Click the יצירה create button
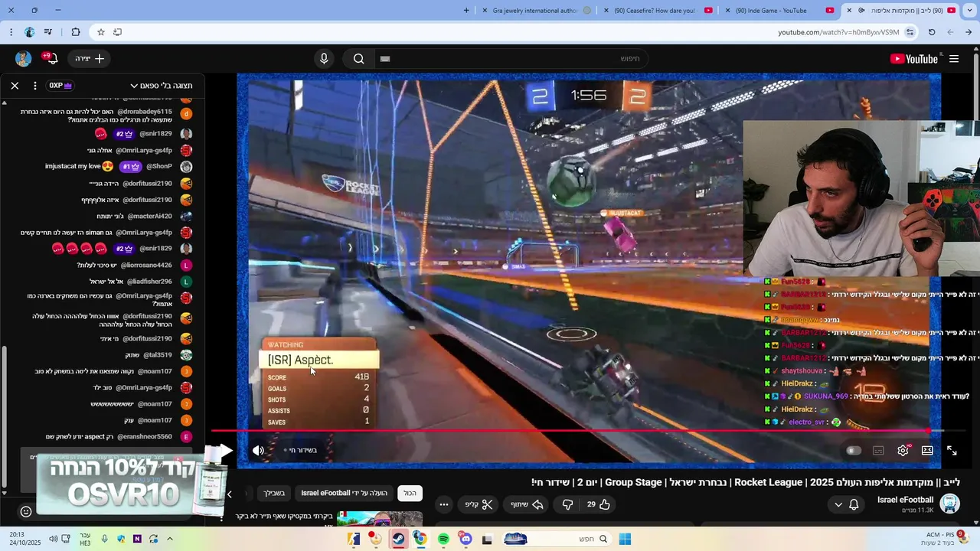This screenshot has width=980, height=551. [x=89, y=59]
